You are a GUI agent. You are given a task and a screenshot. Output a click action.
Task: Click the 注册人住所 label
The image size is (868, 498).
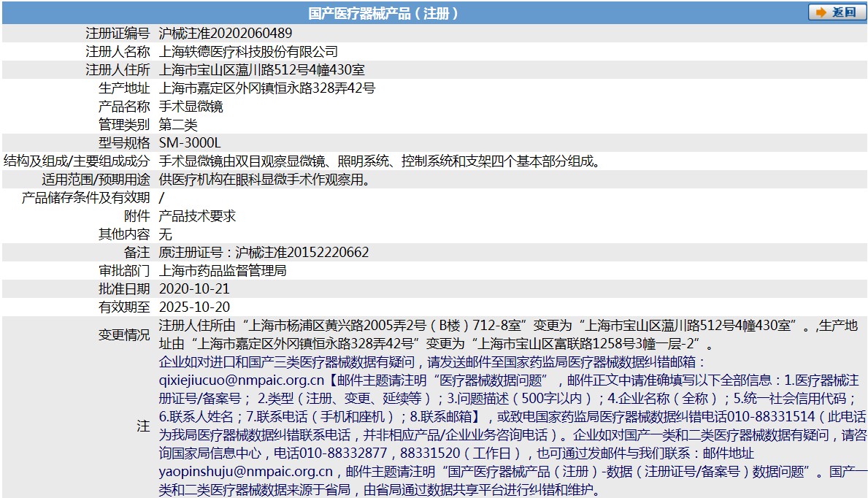(118, 70)
